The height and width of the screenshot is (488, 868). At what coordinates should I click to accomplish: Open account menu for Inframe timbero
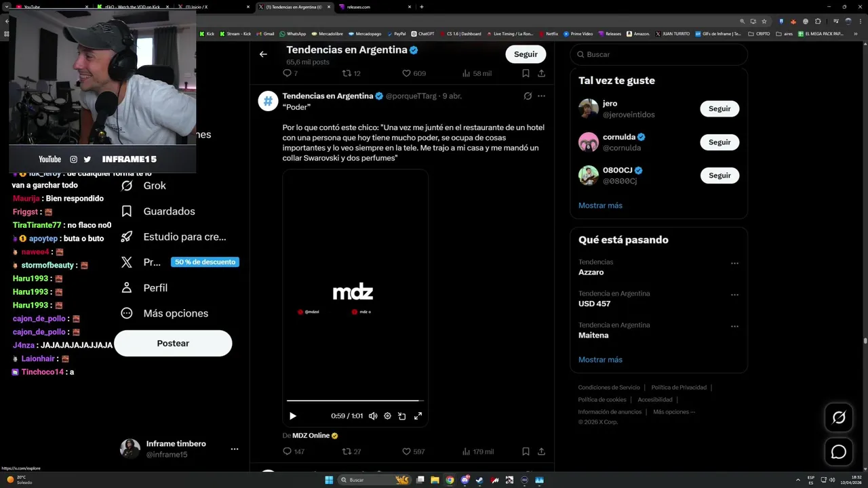point(235,449)
